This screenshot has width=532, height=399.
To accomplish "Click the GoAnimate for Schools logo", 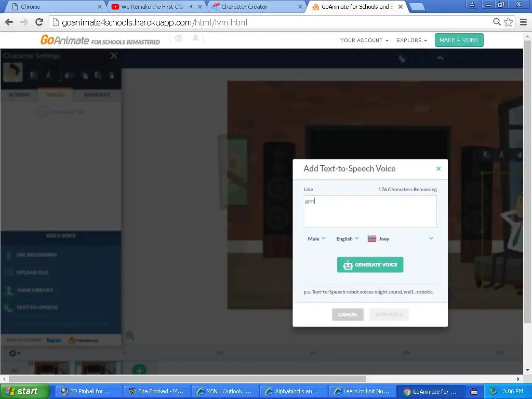I will click(100, 40).
